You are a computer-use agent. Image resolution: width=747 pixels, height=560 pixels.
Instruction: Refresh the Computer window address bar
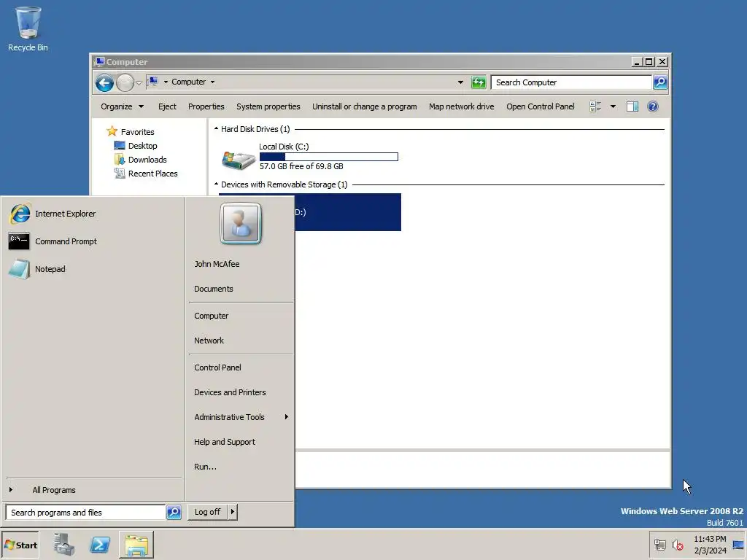pos(479,82)
